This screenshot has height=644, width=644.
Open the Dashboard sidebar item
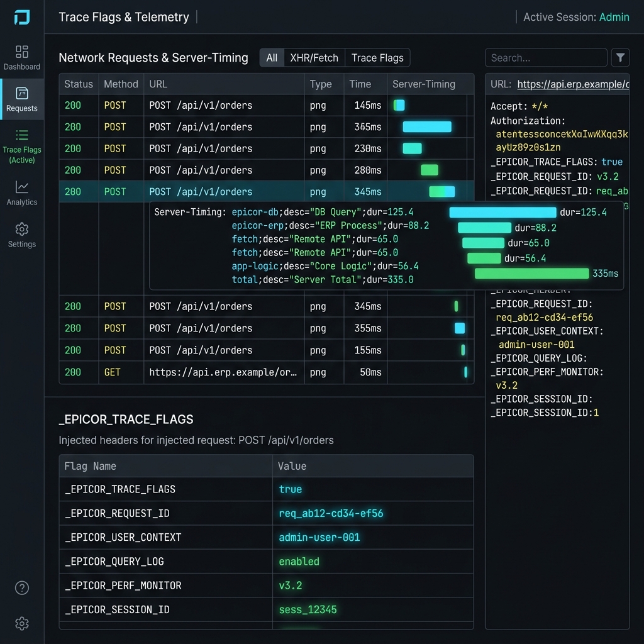[22, 57]
